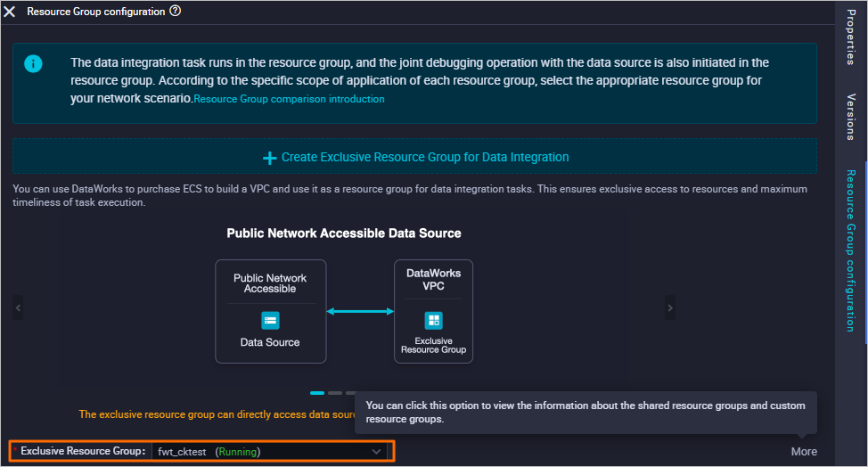Image resolution: width=868 pixels, height=467 pixels.
Task: Select the first carousel indicator dot
Action: coord(317,393)
